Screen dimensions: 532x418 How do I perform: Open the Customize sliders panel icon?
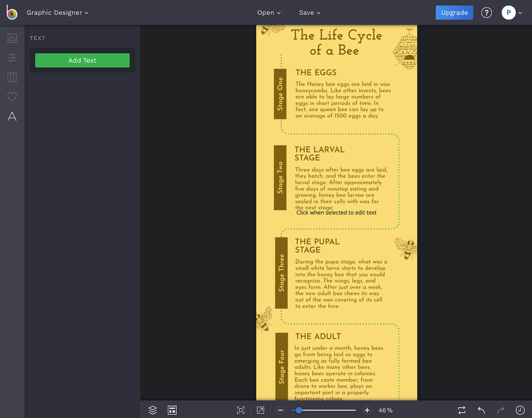point(12,58)
